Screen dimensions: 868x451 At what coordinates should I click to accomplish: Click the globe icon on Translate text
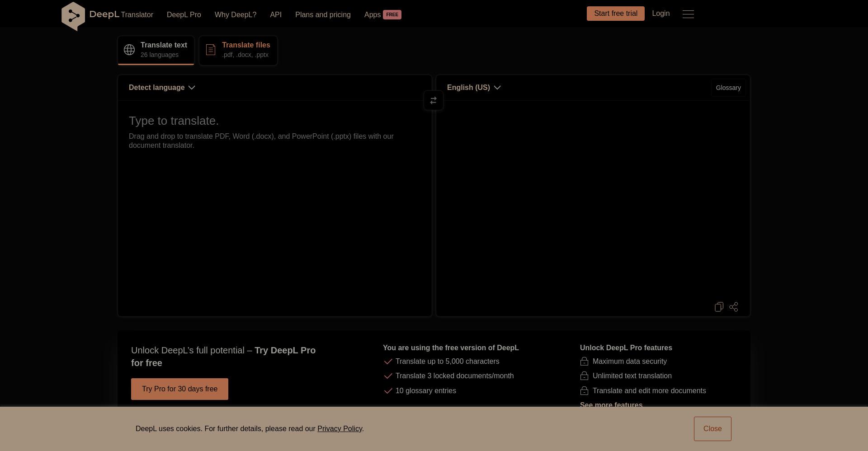point(129,50)
